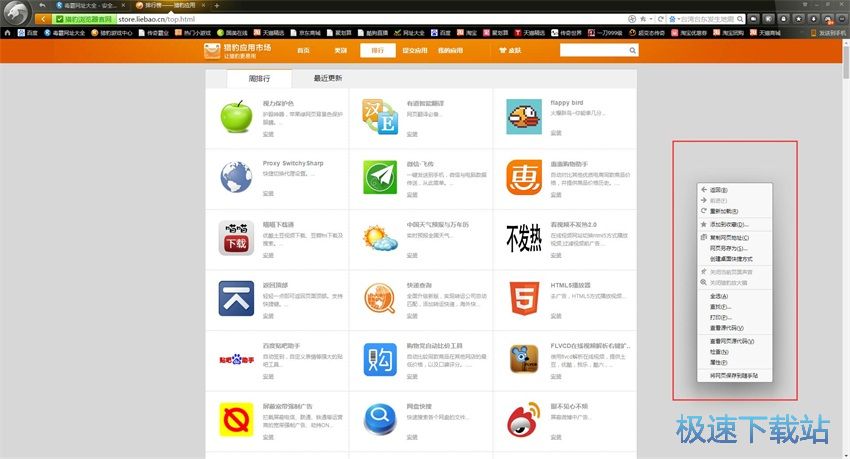Open the blue magnifier netdisk search icon
The height and width of the screenshot is (459, 850).
click(380, 419)
